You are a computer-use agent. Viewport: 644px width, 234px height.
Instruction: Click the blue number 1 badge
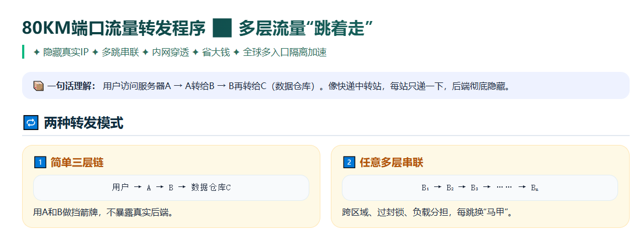[x=40, y=163]
